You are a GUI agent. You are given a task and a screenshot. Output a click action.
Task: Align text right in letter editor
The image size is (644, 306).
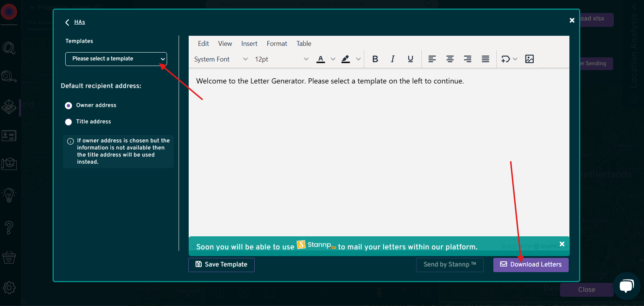[468, 59]
